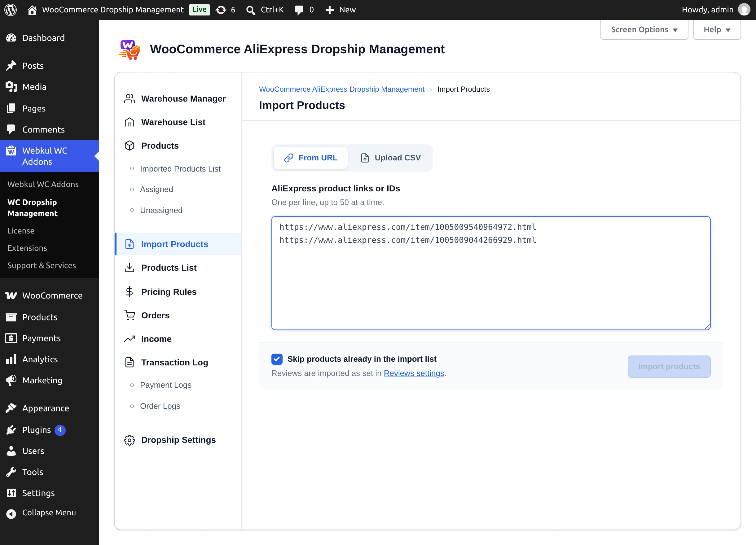Open the comments bubble icon in admin bar
Screen dimensions: 756x545
coord(299,10)
